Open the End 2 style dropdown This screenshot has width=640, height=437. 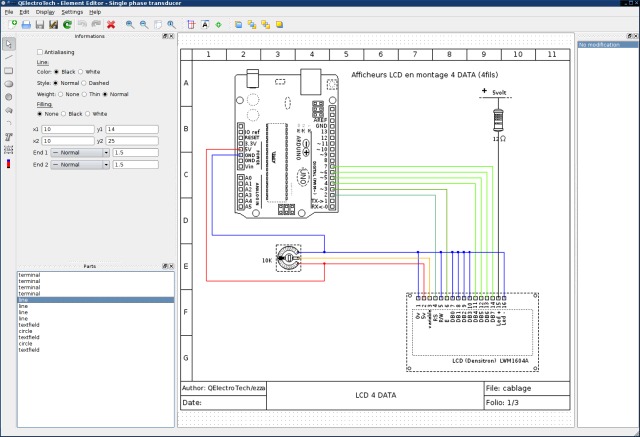point(80,164)
